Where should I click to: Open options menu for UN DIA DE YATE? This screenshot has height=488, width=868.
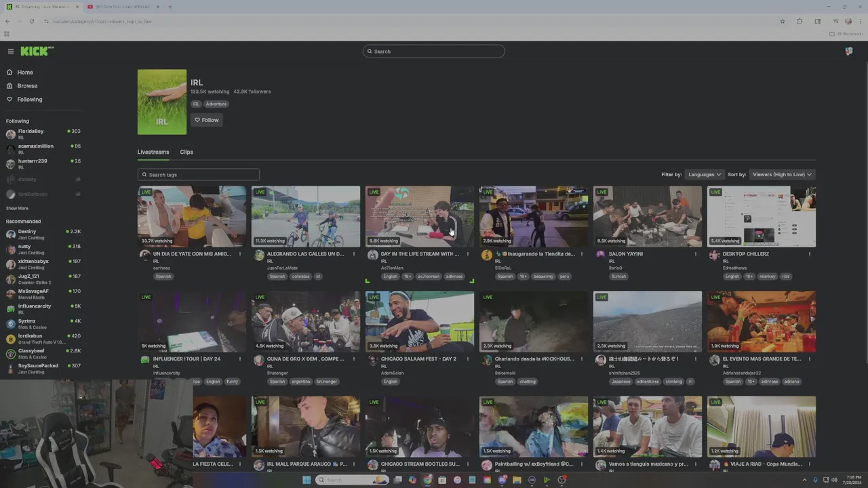pos(240,254)
